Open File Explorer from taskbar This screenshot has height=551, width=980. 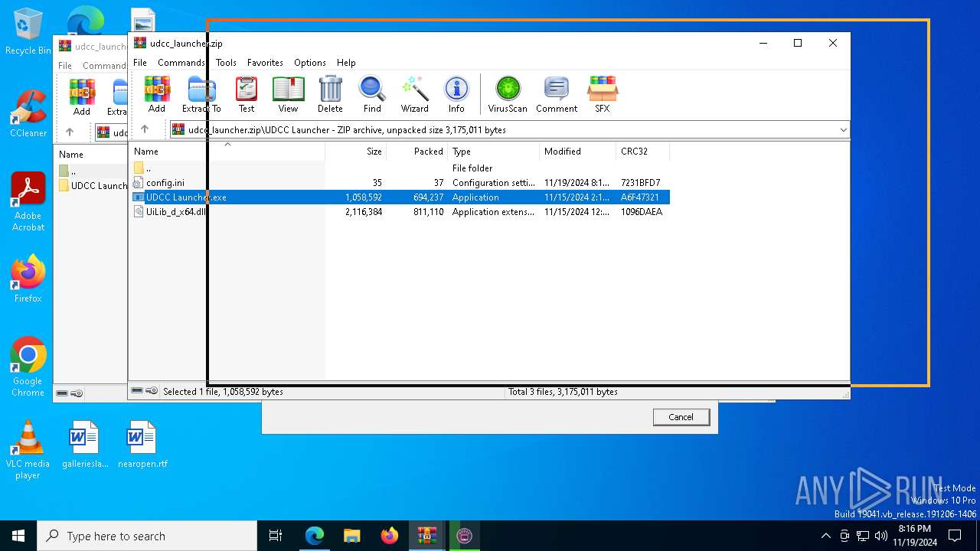351,536
